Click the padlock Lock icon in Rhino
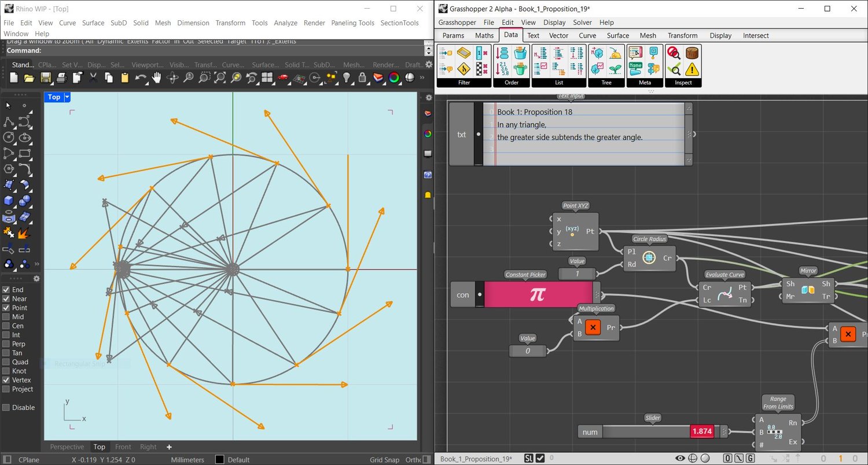This screenshot has width=868, height=465. pyautogui.click(x=362, y=77)
